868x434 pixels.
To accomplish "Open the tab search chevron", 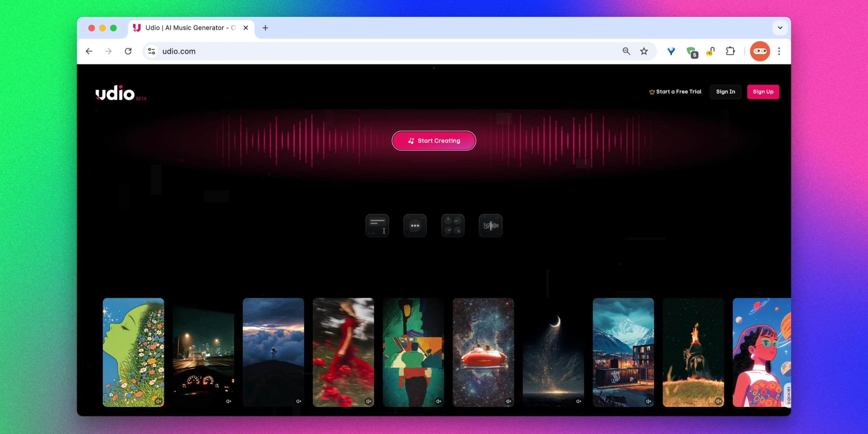I will click(x=781, y=28).
